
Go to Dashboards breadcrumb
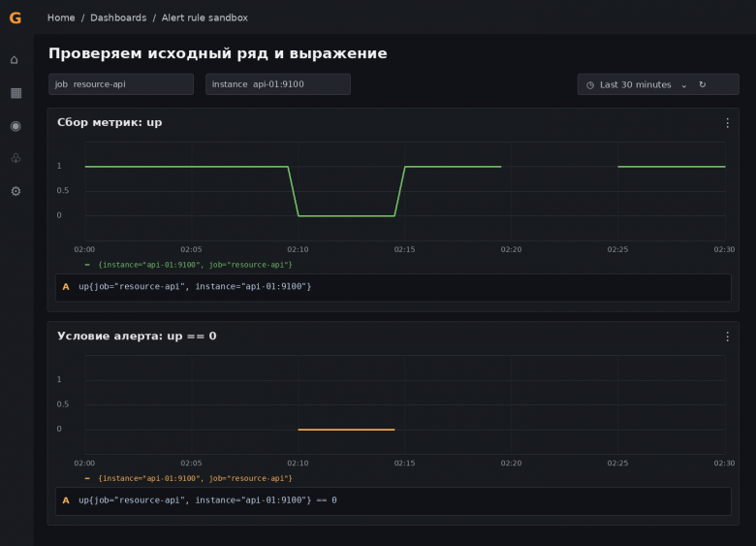tap(118, 17)
